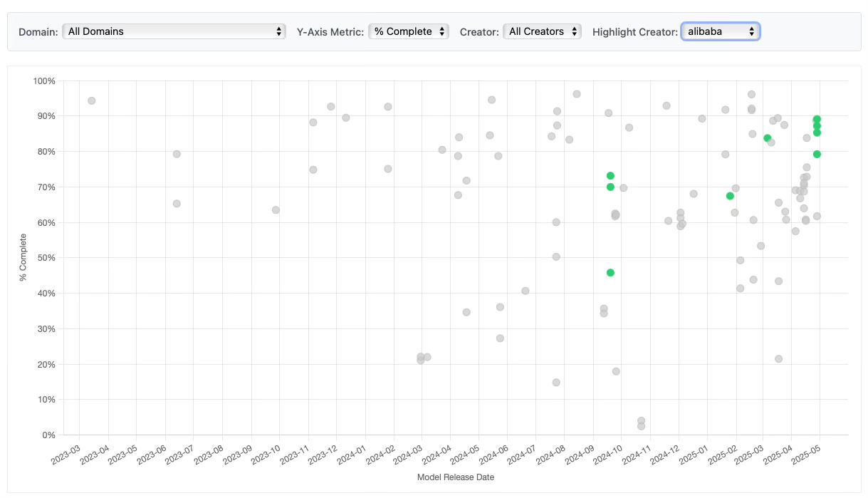Select the lone 2023-03 data point near 94%
This screenshot has height=498, width=868.
(x=91, y=100)
